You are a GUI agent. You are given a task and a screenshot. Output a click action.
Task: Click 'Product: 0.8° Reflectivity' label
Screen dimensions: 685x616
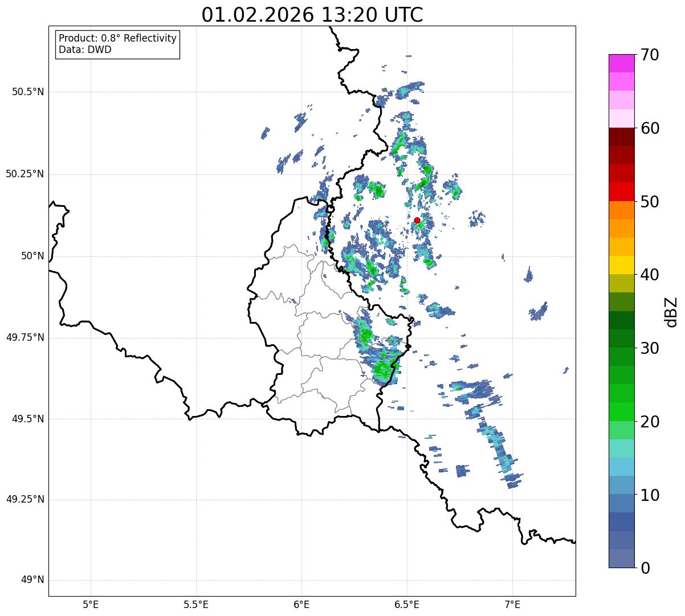point(118,38)
